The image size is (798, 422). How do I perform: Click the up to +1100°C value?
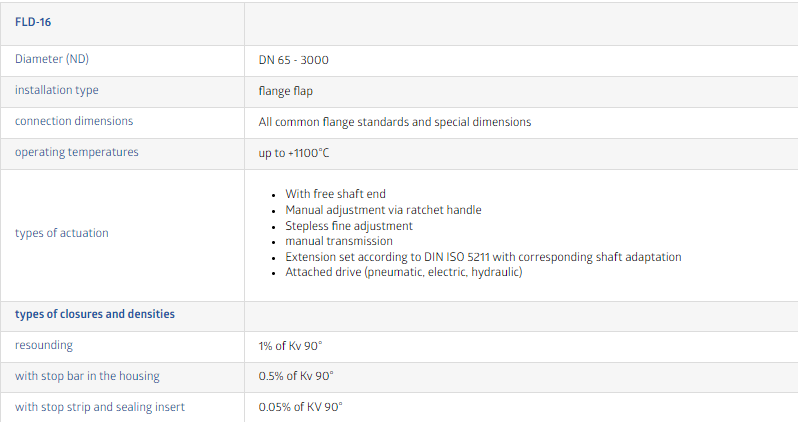coord(293,153)
